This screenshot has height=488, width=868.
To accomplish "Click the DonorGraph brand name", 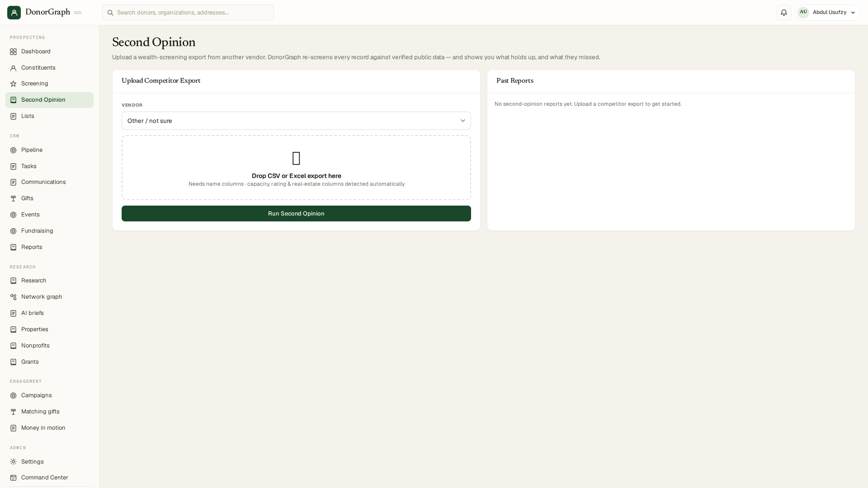I will point(48,12).
